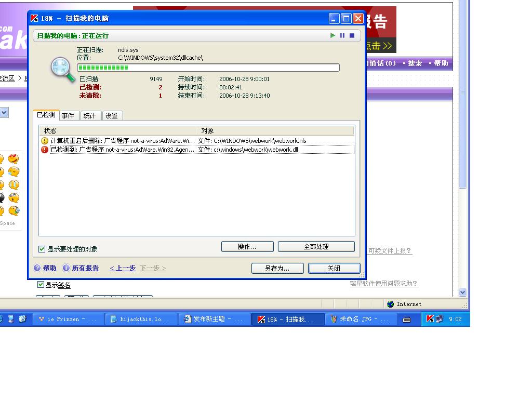The width and height of the screenshot is (532, 399).
Task: Click the help question mark icon
Action: 37,268
